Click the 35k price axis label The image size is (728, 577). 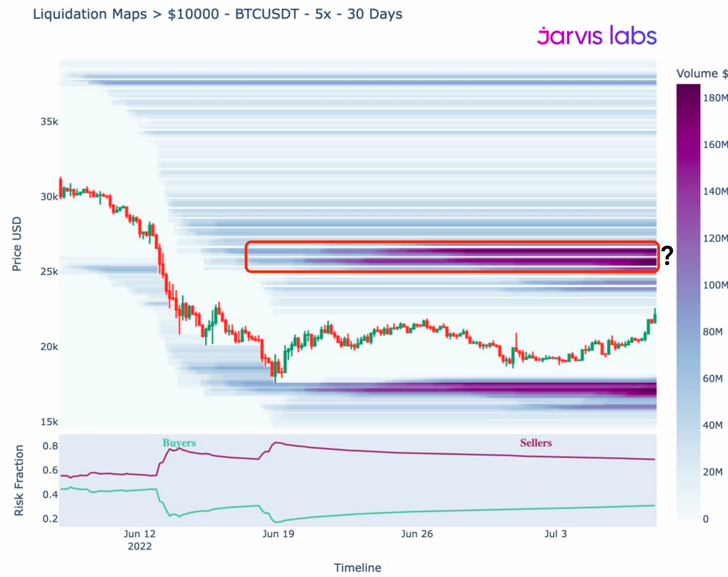pyautogui.click(x=49, y=121)
